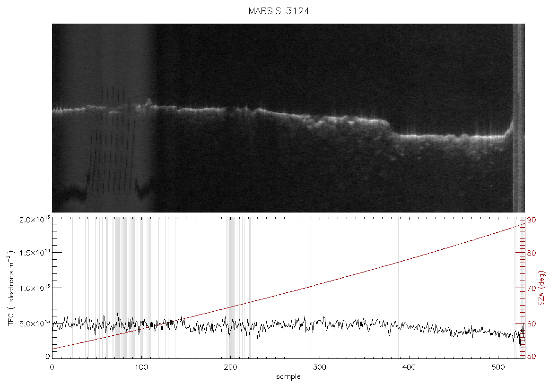
Task: Click the red SZA tick label 80
Action: 532,253
